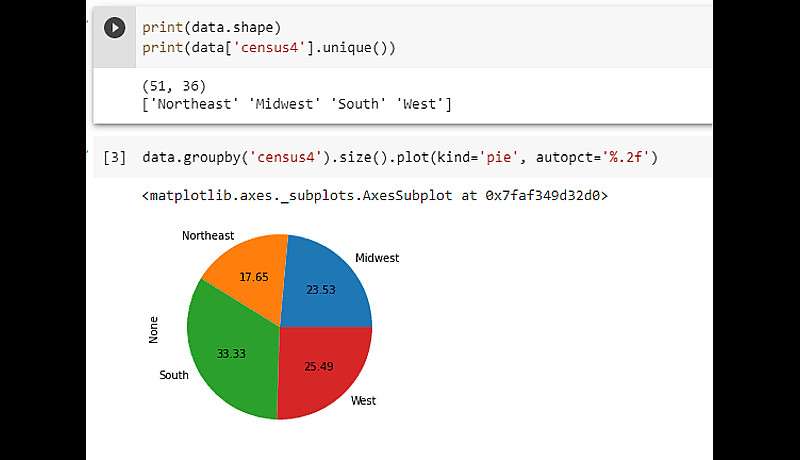The image size is (800, 460).
Task: Click the 33.33 percentage value
Action: (232, 352)
